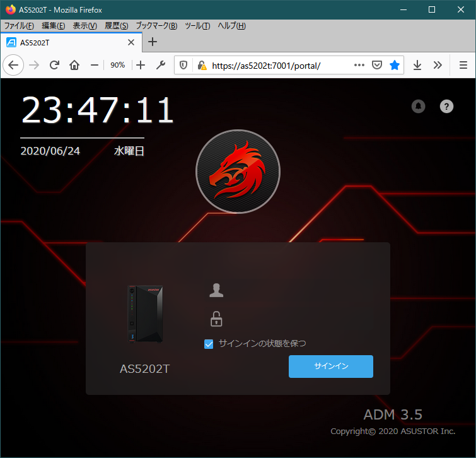The image size is (476, 458).
Task: Toggle the blue bookmark star
Action: point(394,65)
